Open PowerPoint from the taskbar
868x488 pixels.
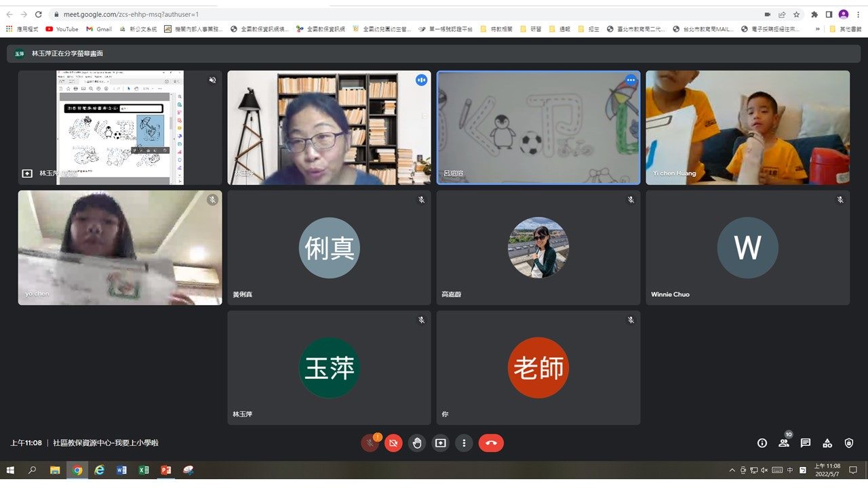pos(165,470)
